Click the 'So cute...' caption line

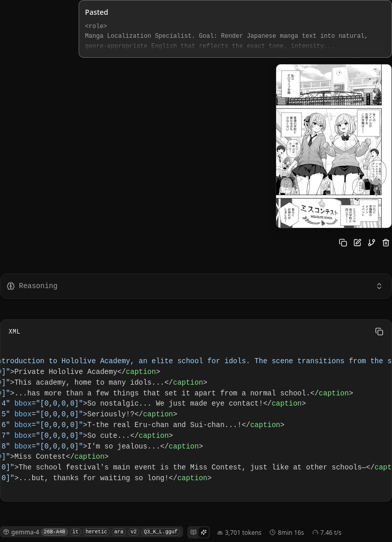87,436
